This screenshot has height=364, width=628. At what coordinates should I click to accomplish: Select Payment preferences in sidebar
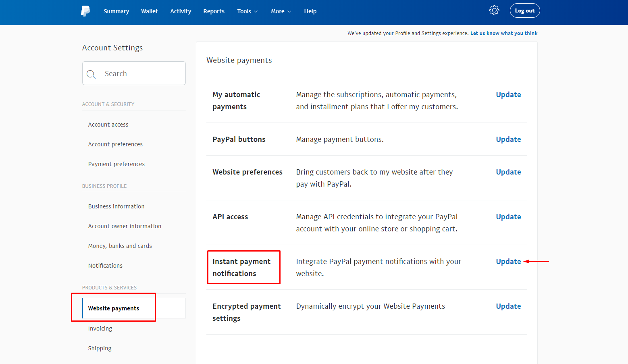[x=116, y=164]
